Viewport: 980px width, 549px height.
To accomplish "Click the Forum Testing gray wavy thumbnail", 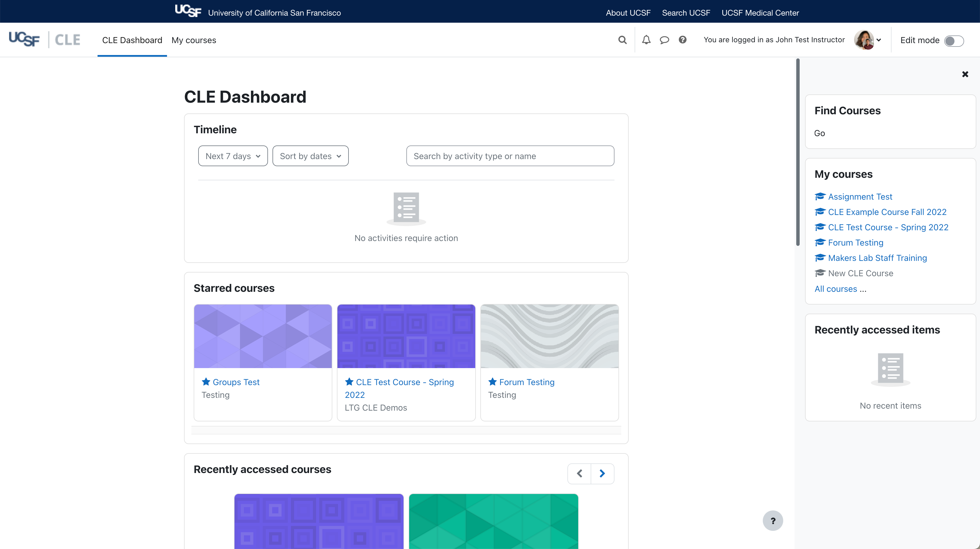I will (x=549, y=336).
